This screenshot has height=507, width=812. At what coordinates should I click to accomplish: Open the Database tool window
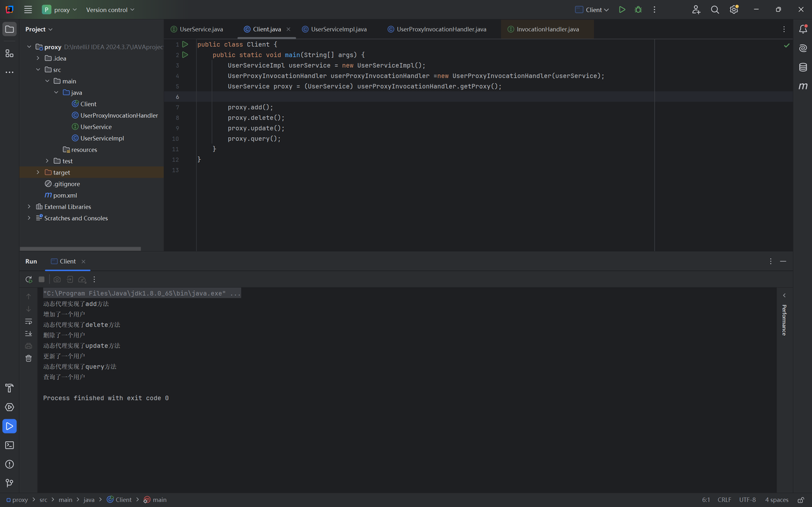point(803,67)
